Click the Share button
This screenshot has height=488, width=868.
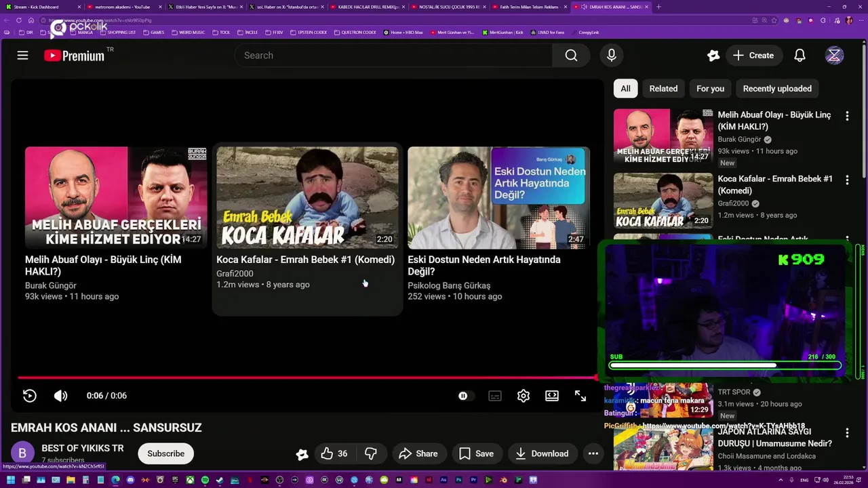418,453
